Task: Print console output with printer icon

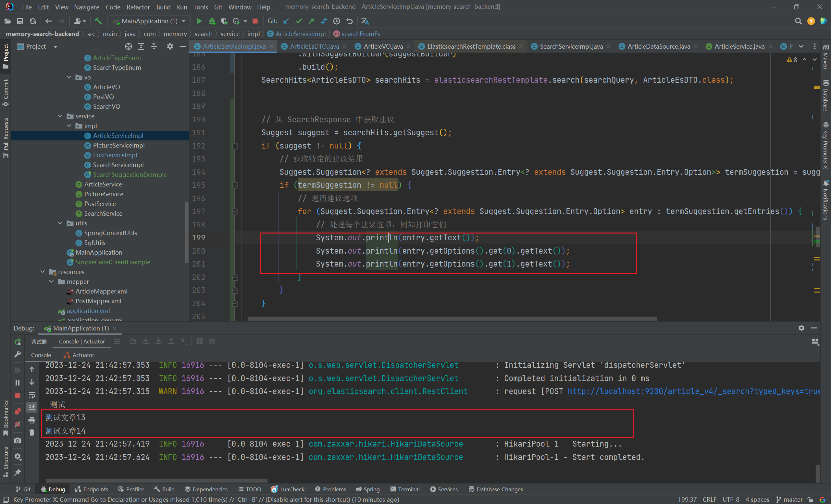Action: click(x=32, y=420)
